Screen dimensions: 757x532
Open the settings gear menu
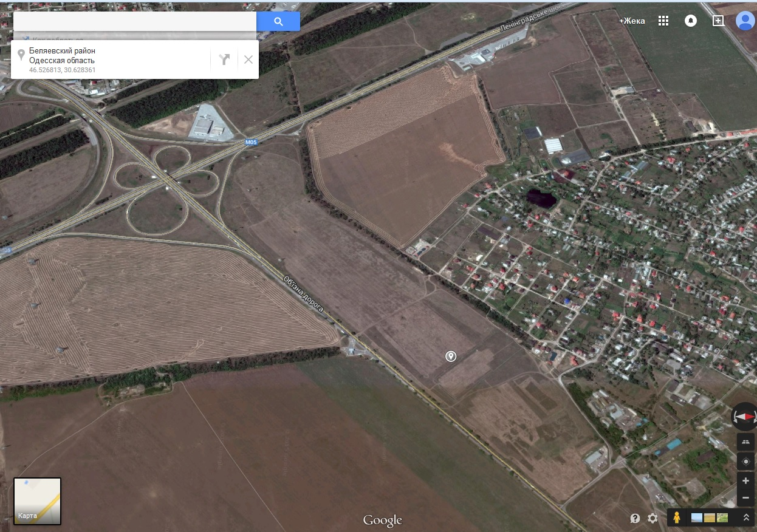[x=653, y=518]
